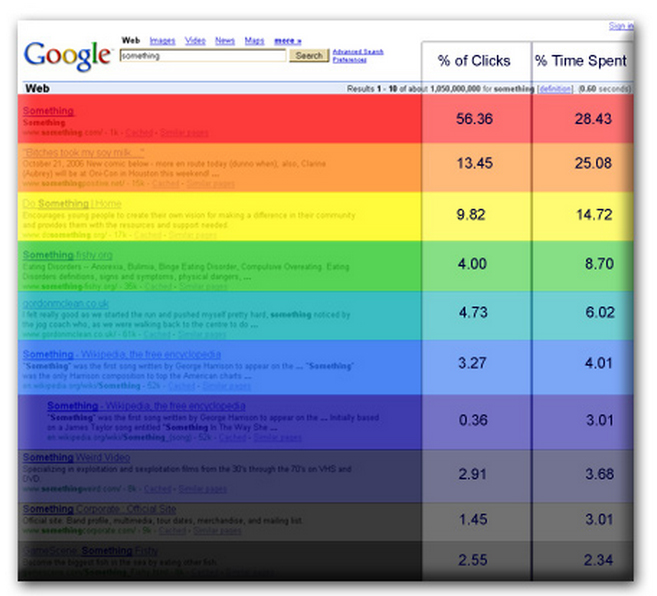Click the '% of Clicks' column header
657x596 pixels.
click(x=474, y=61)
